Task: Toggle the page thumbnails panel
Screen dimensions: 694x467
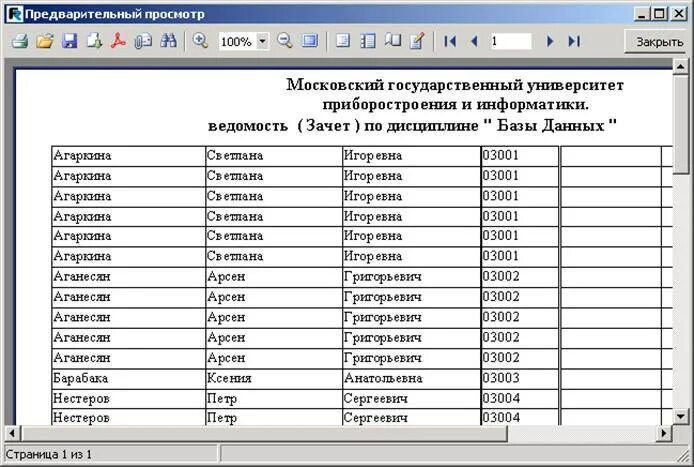Action: (x=368, y=42)
